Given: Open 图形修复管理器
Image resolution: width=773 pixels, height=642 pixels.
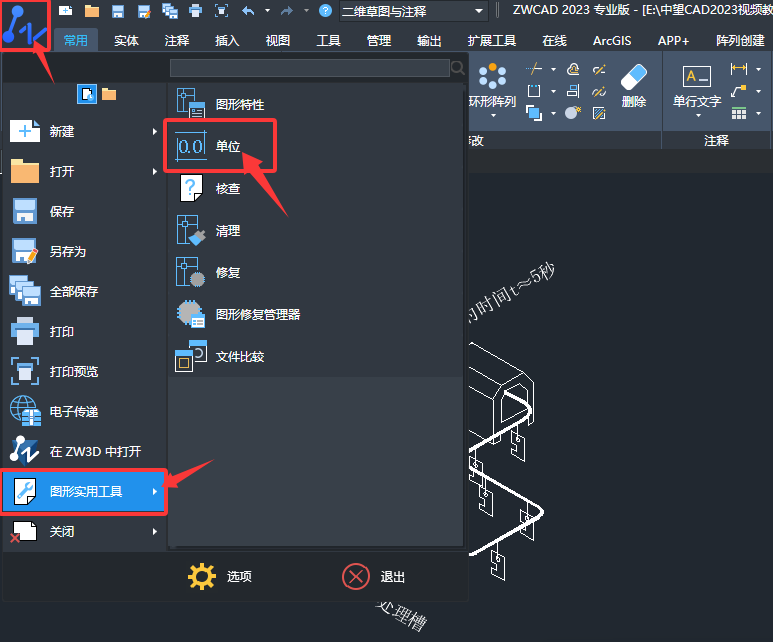Looking at the screenshot, I should [316, 314].
